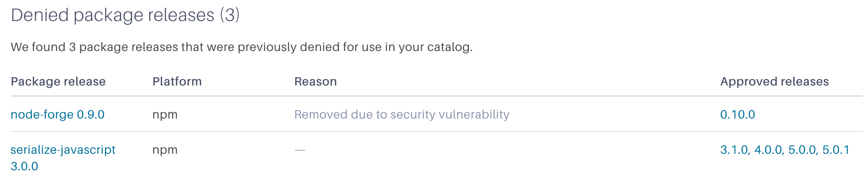
Task: Open approved release 0.10.0 for node-forge
Action: (x=737, y=114)
